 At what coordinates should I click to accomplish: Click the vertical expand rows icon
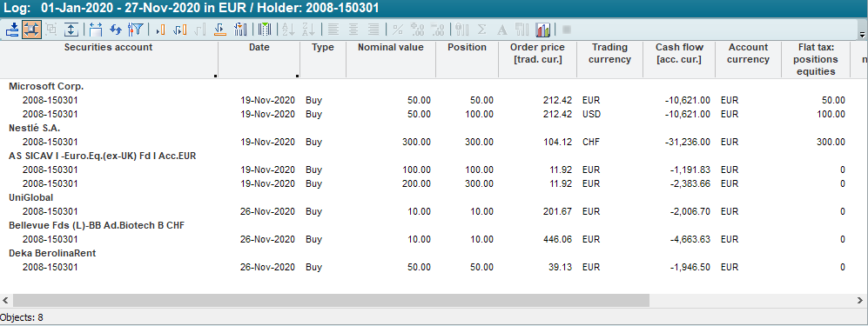tap(71, 30)
